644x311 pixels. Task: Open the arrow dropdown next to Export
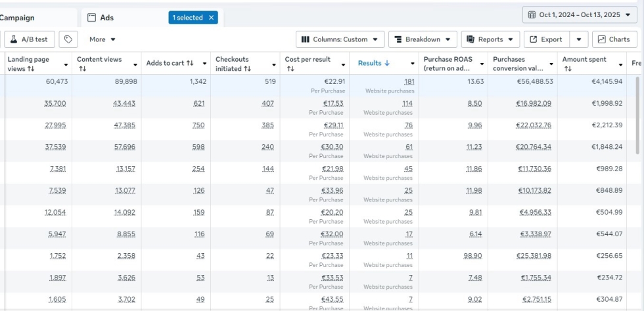tap(579, 39)
